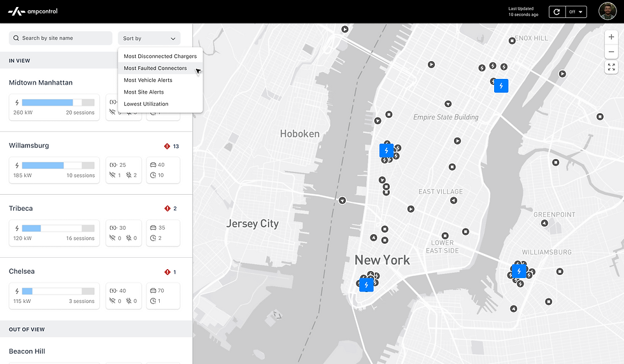Open the auto-refresh Off dropdown
This screenshot has width=624, height=364.
576,11
